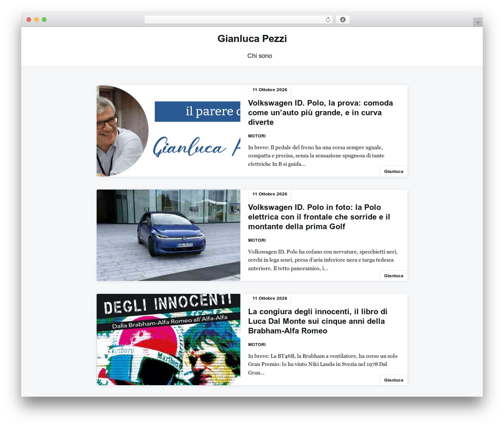504x427 pixels.
Task: Click excerpt starting 'In breve: Il pedale del freno'
Action: click(316, 156)
